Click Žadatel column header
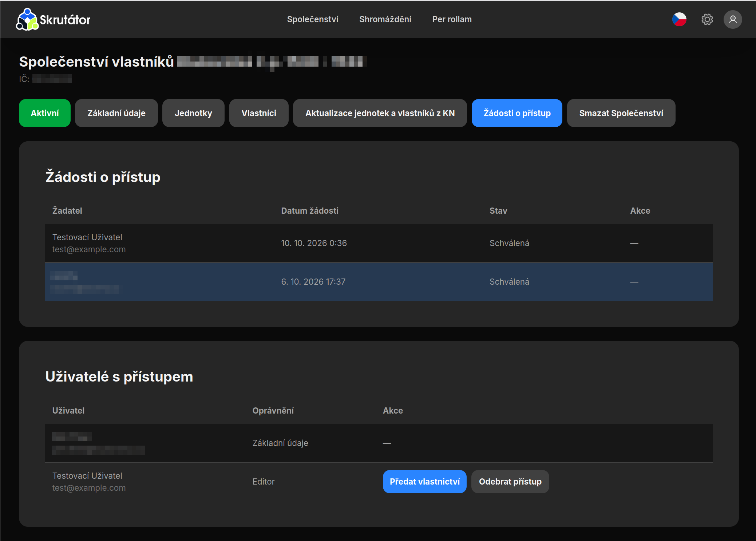756x541 pixels. click(x=67, y=211)
